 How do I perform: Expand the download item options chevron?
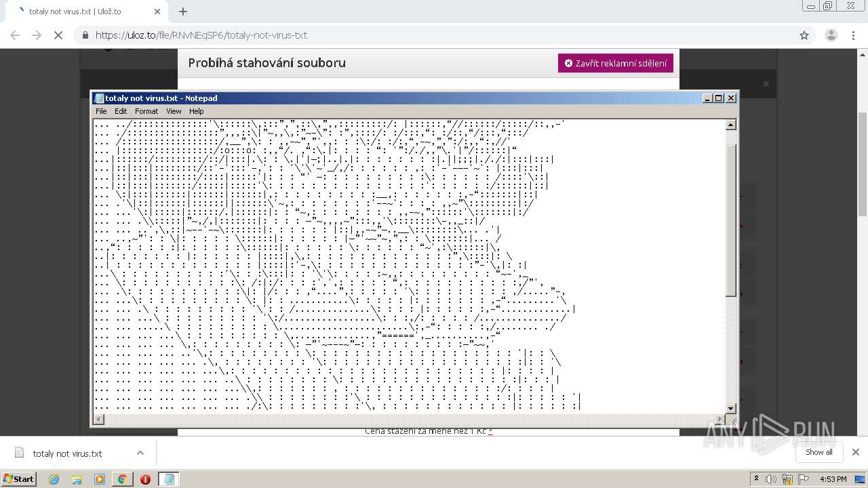pyautogui.click(x=140, y=453)
